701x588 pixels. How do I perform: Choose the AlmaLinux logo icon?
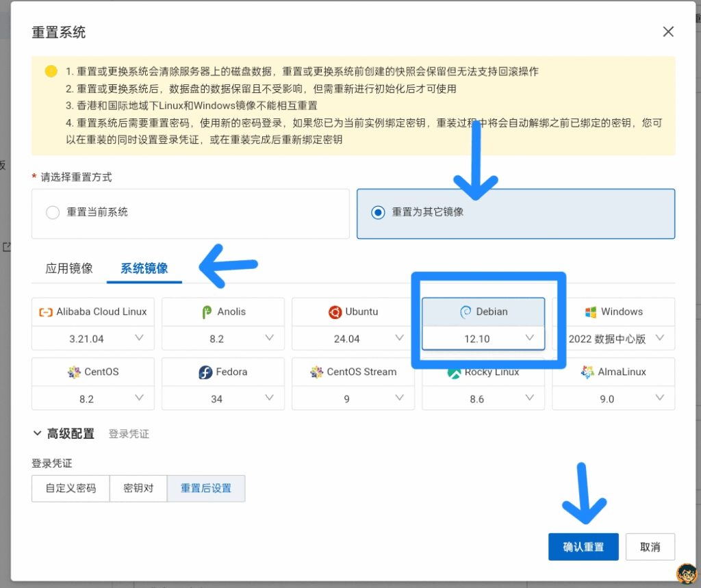click(587, 372)
